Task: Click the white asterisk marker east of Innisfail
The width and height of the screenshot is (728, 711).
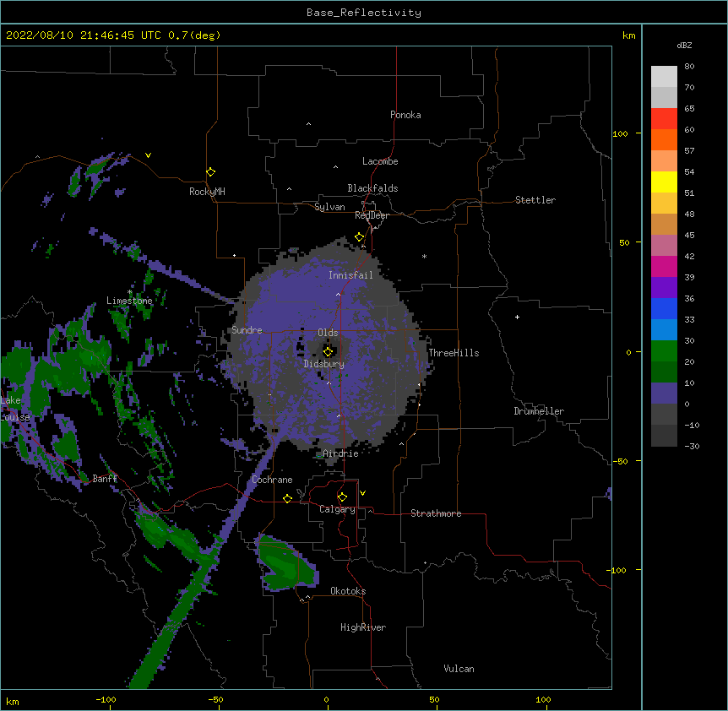Action: coord(424,256)
